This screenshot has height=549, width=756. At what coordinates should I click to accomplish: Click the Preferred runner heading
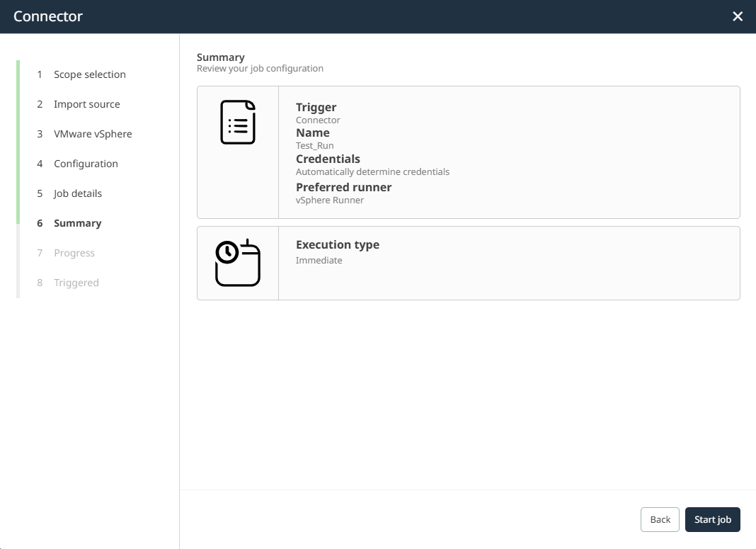(343, 187)
